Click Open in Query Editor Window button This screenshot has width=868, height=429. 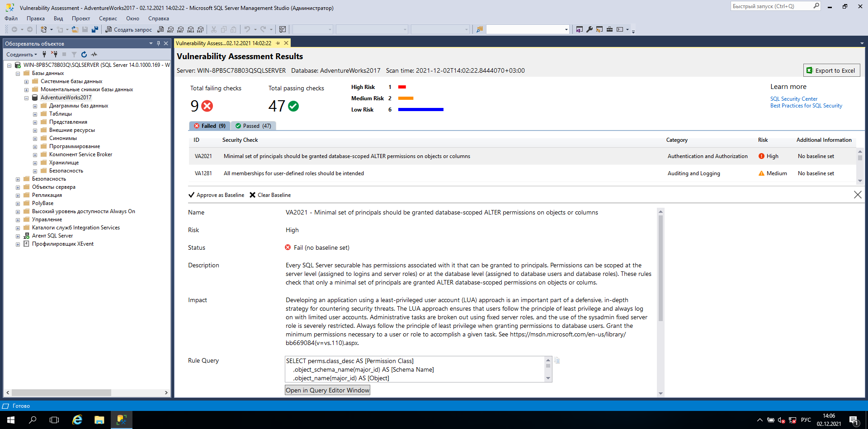[327, 390]
